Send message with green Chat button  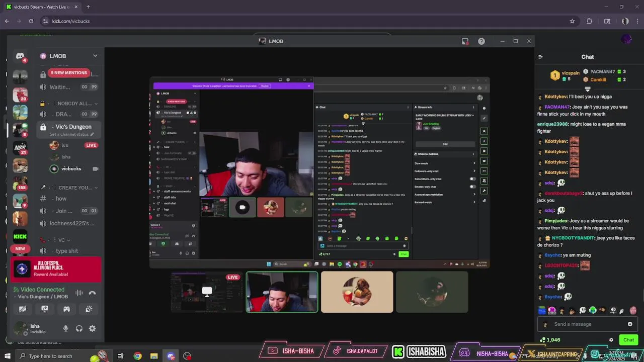(628, 340)
